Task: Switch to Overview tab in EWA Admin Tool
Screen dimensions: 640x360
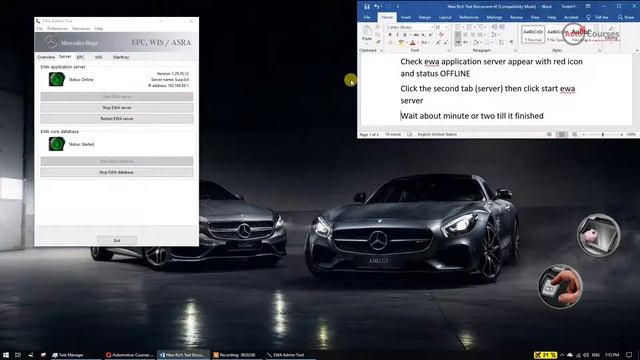Action: coord(46,57)
